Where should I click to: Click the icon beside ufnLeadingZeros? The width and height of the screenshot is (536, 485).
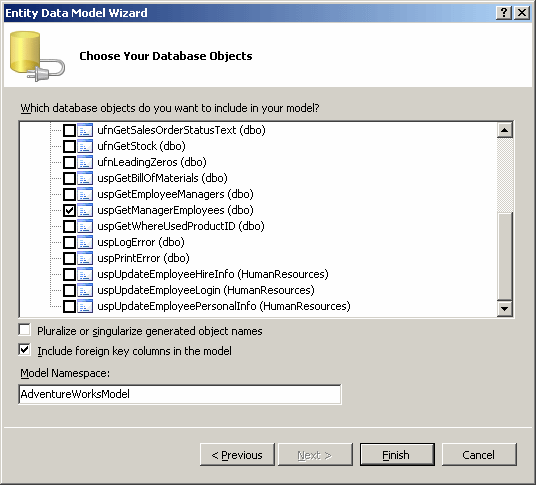pos(85,162)
